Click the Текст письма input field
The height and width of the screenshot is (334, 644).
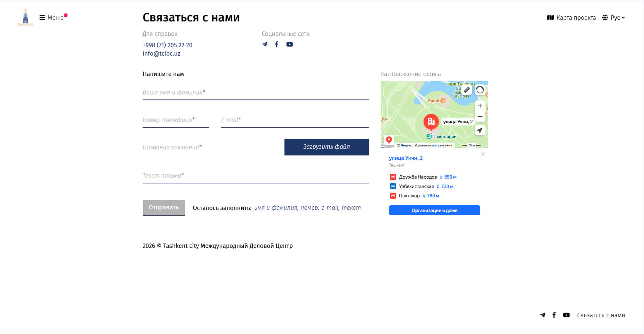(x=255, y=176)
